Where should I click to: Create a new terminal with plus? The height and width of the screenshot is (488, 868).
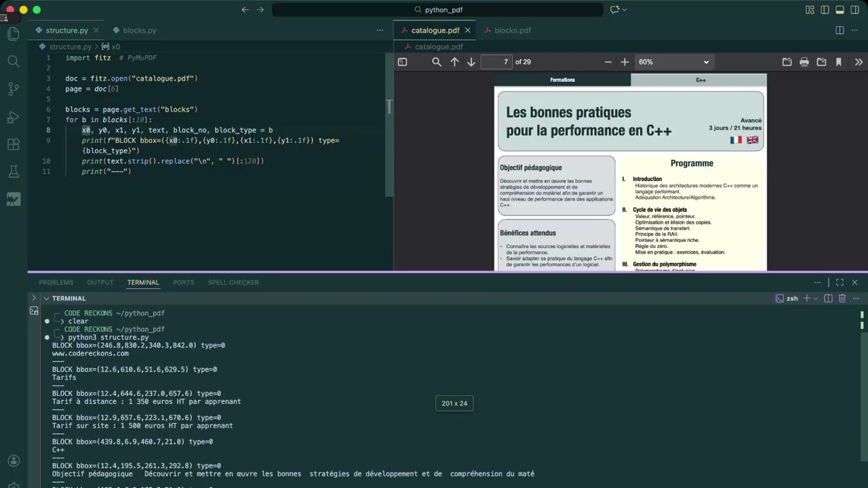(x=806, y=298)
